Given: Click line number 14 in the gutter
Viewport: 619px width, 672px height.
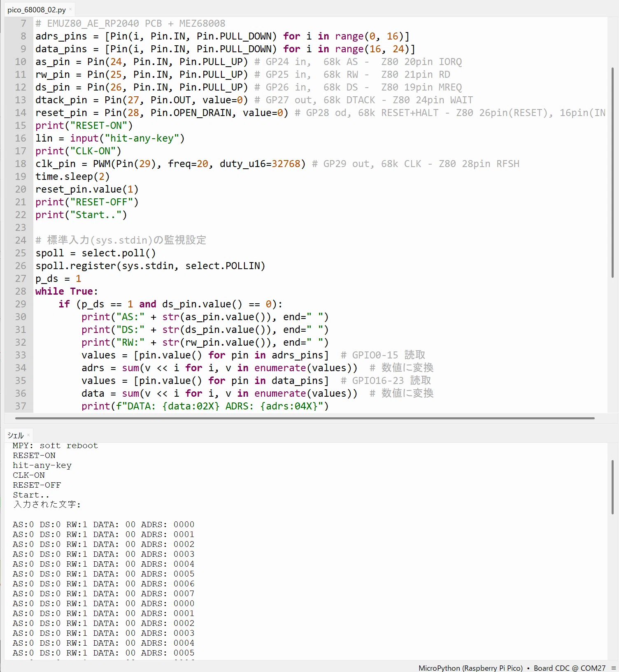Looking at the screenshot, I should [21, 113].
